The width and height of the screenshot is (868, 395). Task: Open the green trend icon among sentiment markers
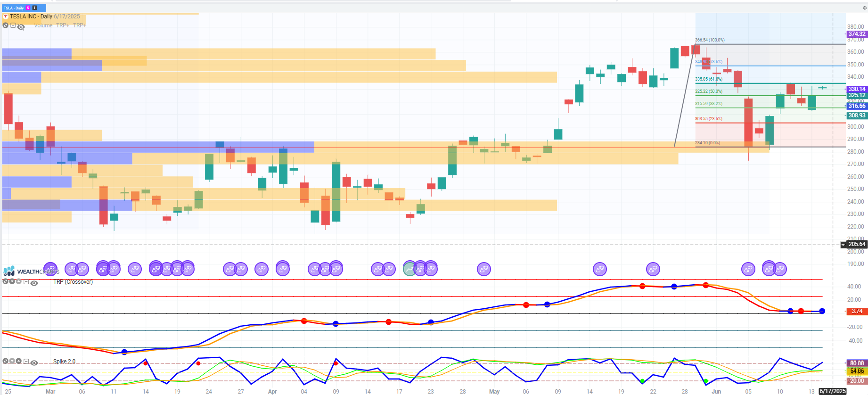409,269
